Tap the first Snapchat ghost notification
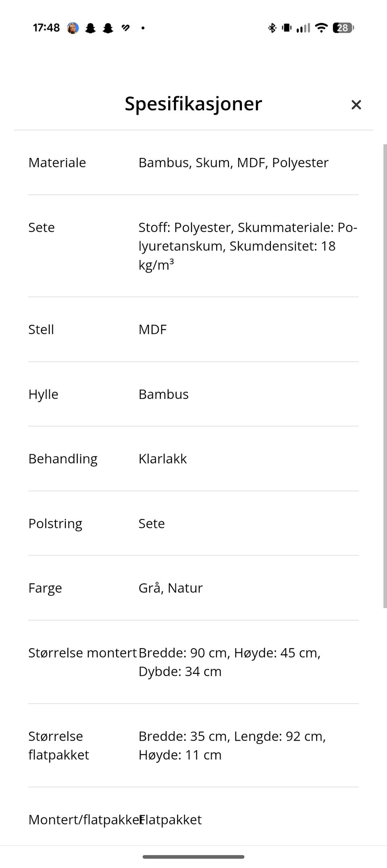This screenshot has height=868, width=387. tap(90, 28)
